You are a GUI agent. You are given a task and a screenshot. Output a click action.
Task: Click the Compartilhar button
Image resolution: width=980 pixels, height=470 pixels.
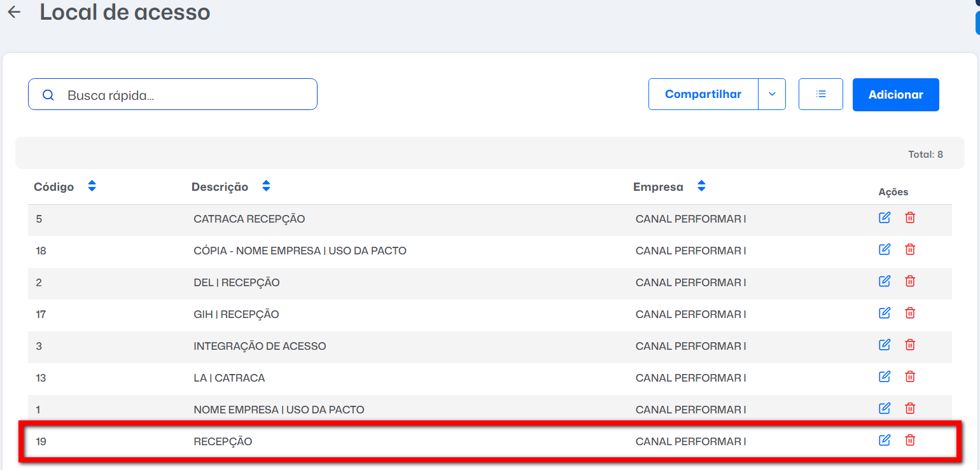[703, 94]
